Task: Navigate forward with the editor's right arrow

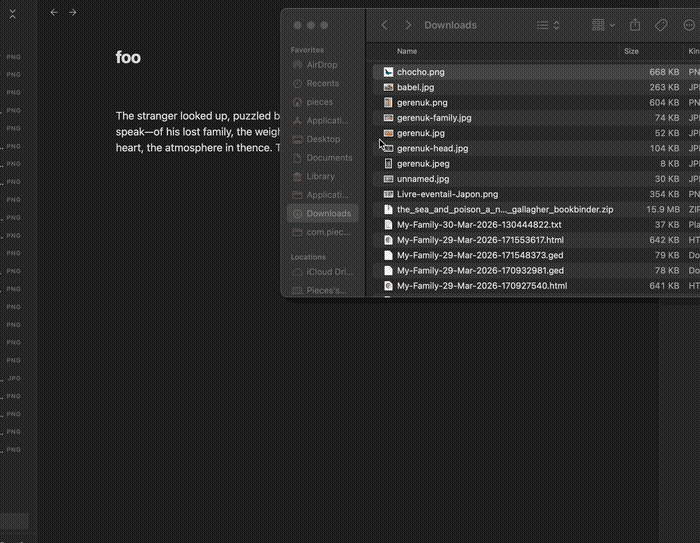Action: pyautogui.click(x=72, y=13)
